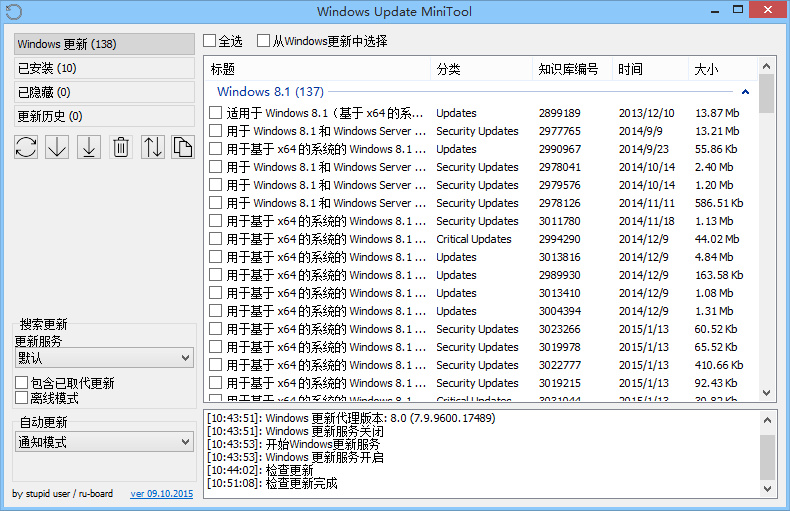Viewport: 790px width, 511px height.
Task: Check the box for update KB 2899189
Action: pyautogui.click(x=215, y=113)
